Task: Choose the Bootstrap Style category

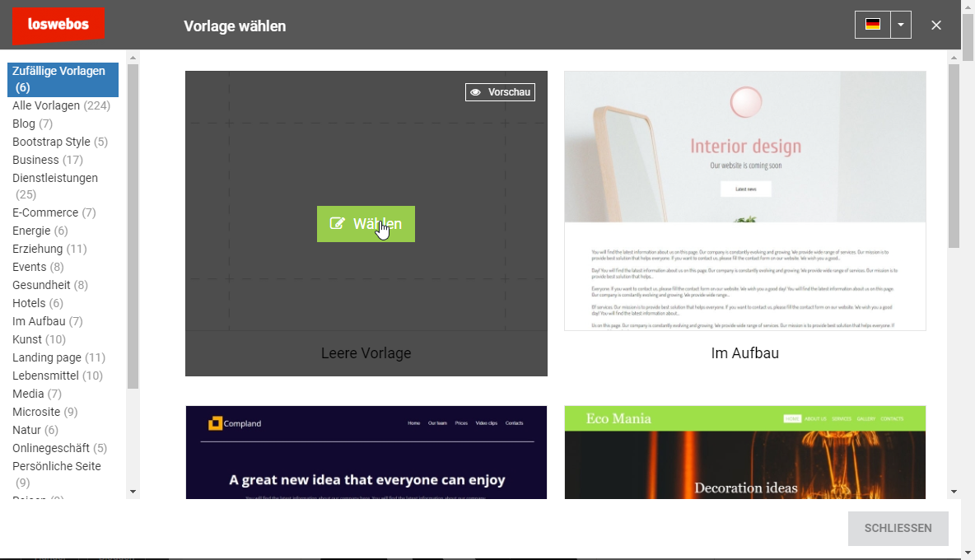Action: (x=51, y=142)
